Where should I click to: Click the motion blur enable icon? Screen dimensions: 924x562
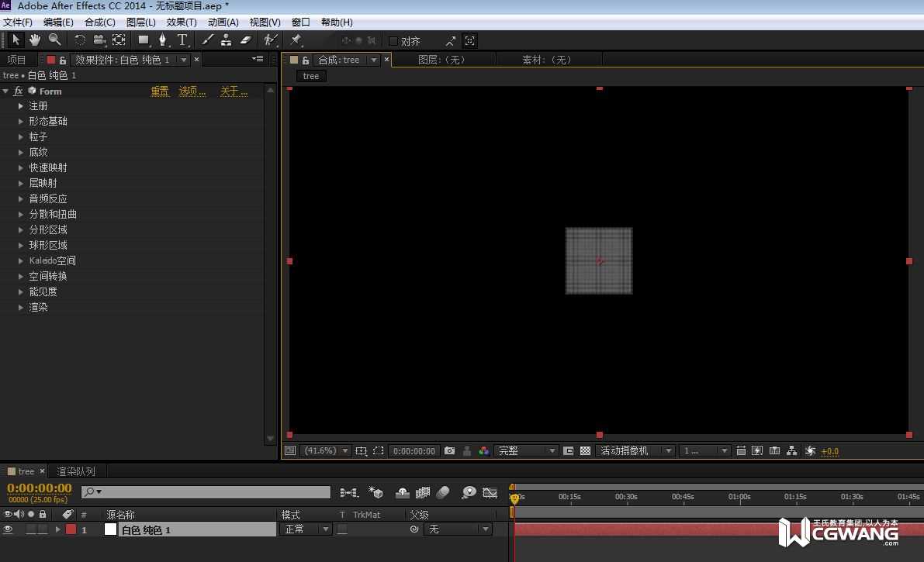[x=443, y=492]
